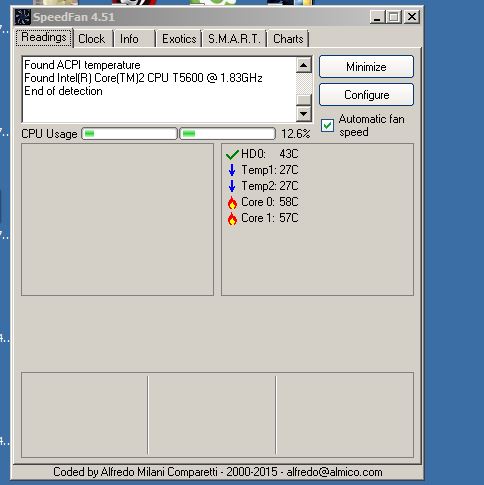
Task: Click the SpeedFan title bar app icon
Action: point(23,17)
